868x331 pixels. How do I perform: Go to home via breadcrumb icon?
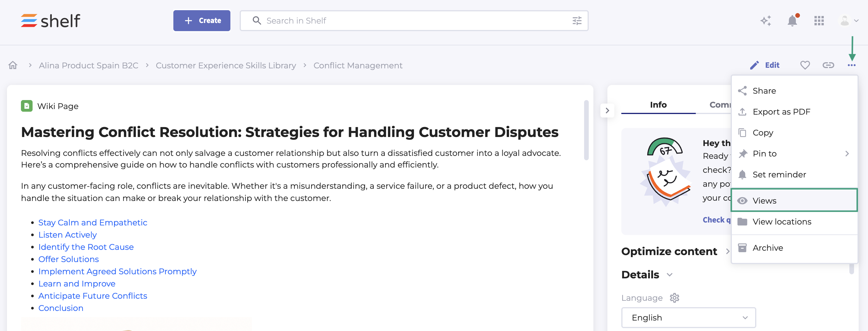(x=13, y=65)
